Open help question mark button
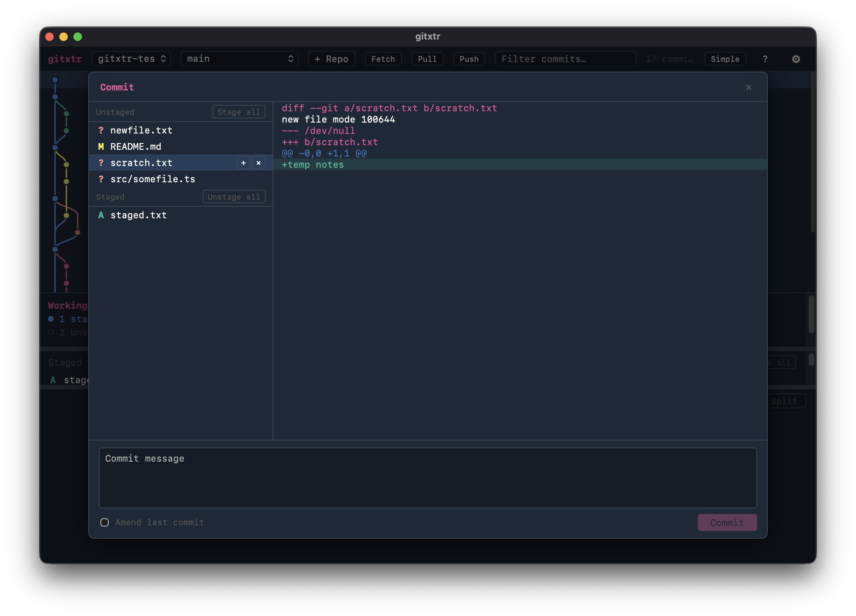The height and width of the screenshot is (616, 856). (765, 59)
